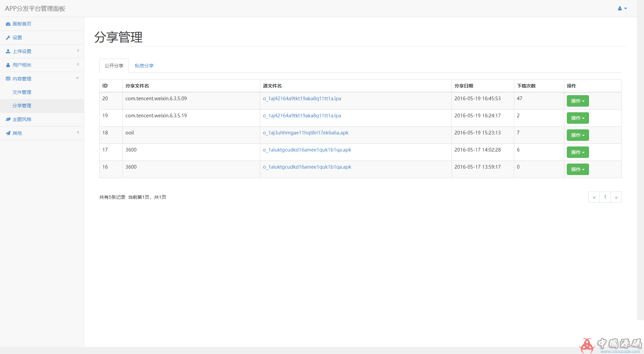The width and height of the screenshot is (644, 354).
Task: Select the 公开分享 tab
Action: (x=114, y=66)
